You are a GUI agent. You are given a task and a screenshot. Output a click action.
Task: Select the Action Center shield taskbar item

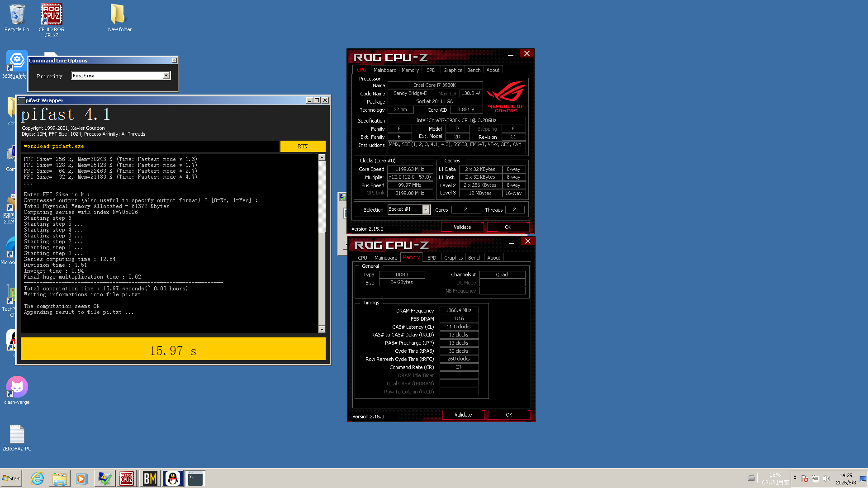[x=104, y=479]
